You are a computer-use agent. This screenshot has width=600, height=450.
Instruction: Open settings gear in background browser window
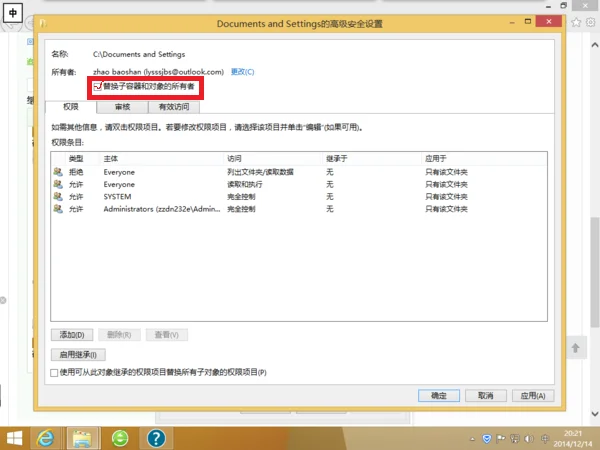[591, 22]
